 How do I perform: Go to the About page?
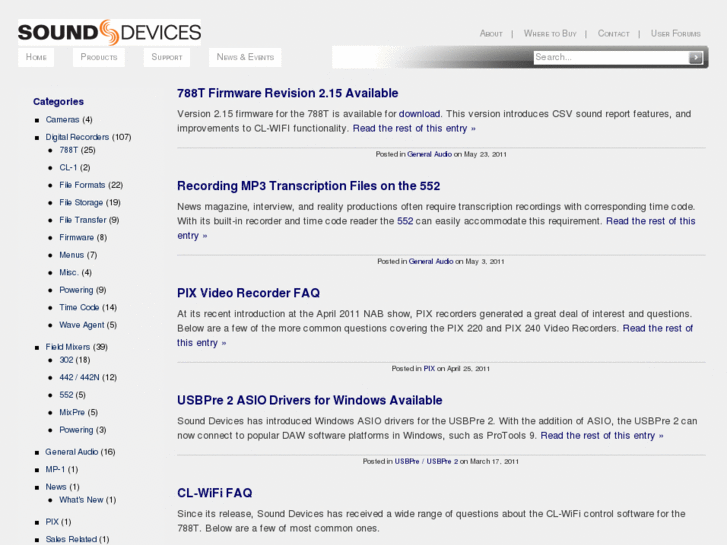coord(491,33)
